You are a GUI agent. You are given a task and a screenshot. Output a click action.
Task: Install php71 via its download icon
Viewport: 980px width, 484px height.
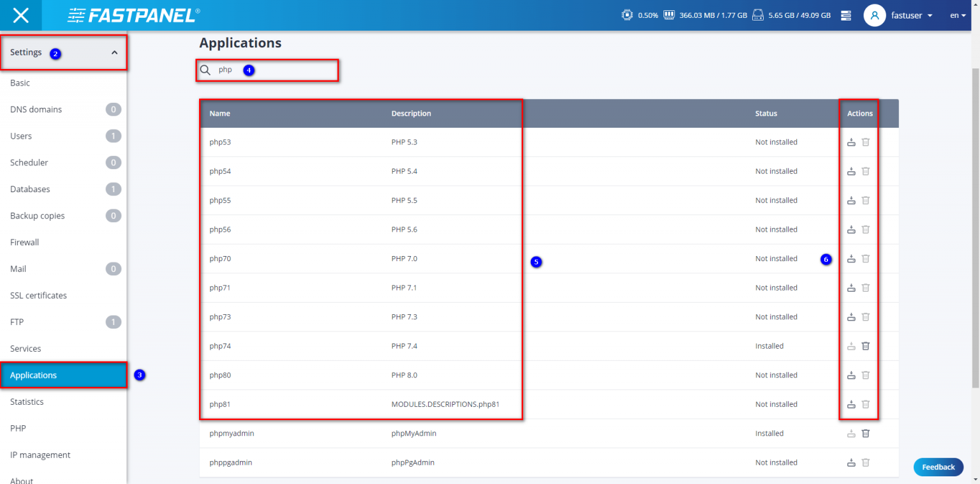click(851, 288)
